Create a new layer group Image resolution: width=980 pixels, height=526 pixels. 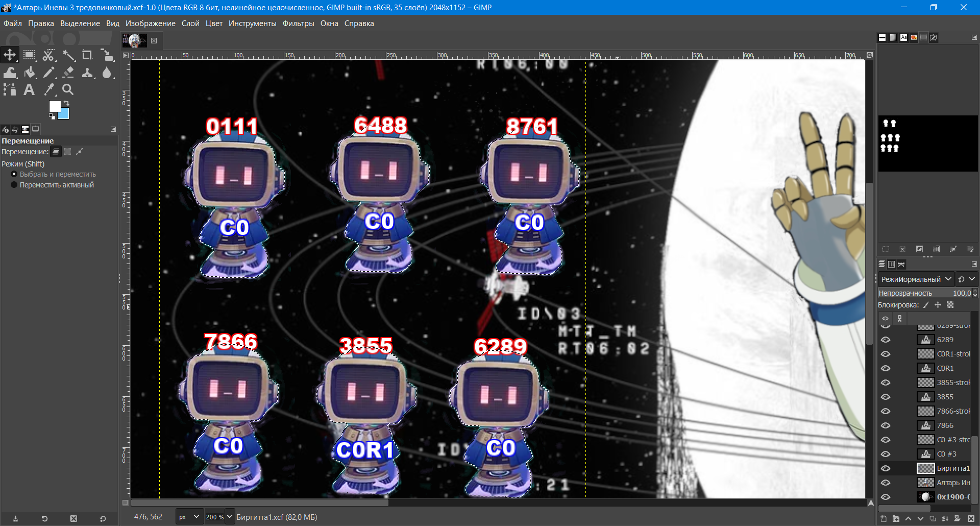point(896,519)
